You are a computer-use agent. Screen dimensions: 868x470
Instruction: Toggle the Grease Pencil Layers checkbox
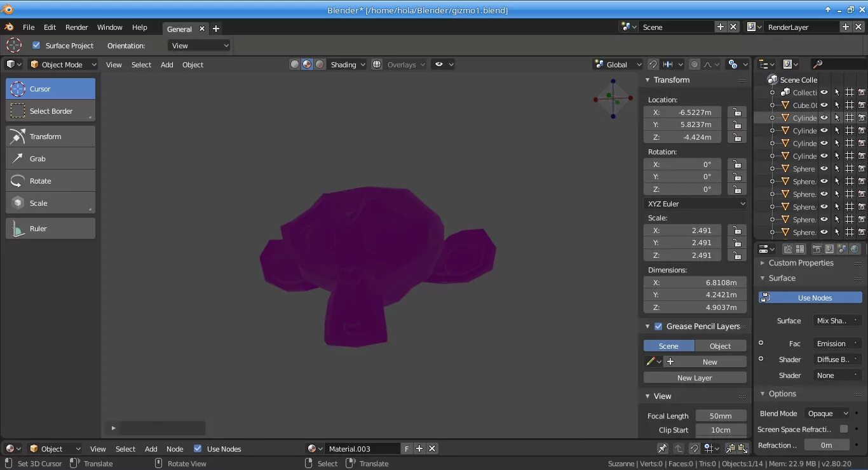[658, 326]
